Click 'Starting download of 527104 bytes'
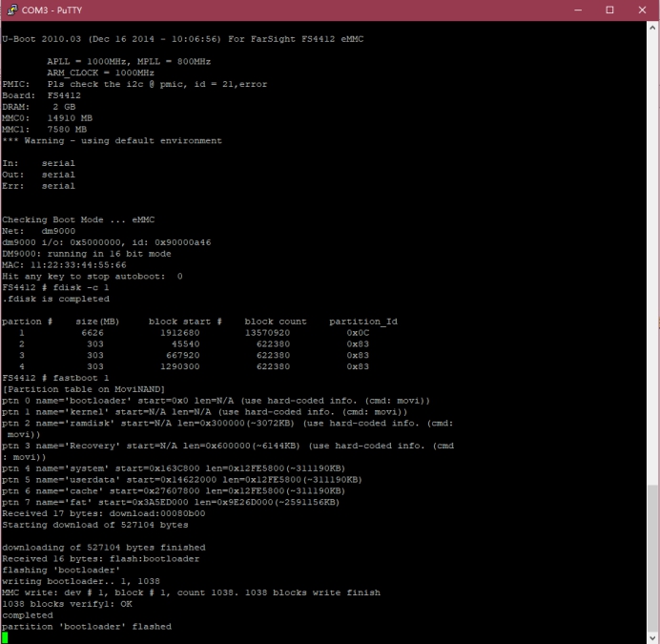The height and width of the screenshot is (644, 660). click(95, 526)
